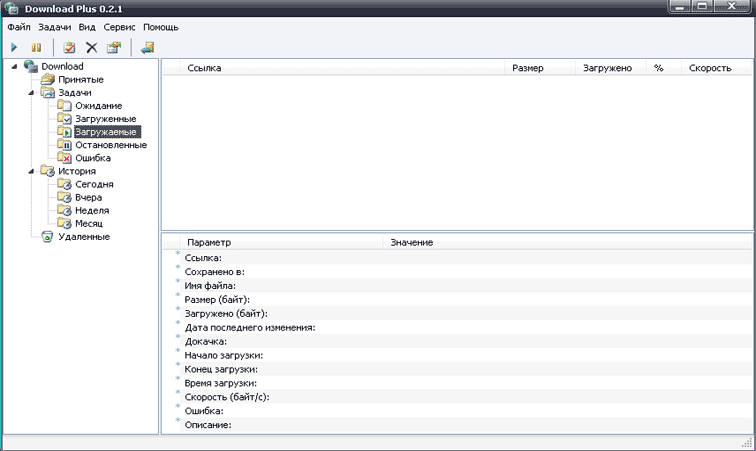Click the properties window toolbar icon
The width and height of the screenshot is (756, 451).
[x=114, y=47]
